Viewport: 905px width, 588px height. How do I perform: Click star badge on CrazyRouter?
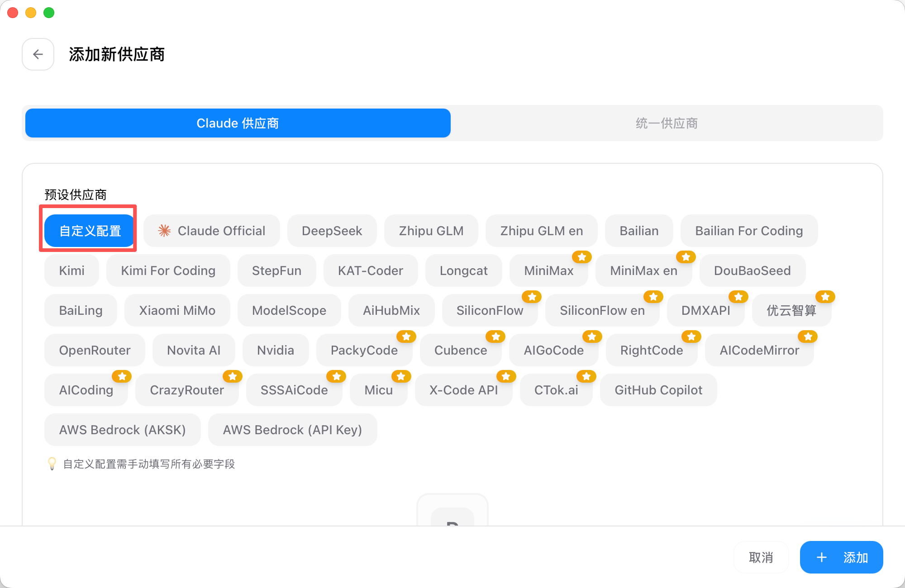[x=233, y=376]
